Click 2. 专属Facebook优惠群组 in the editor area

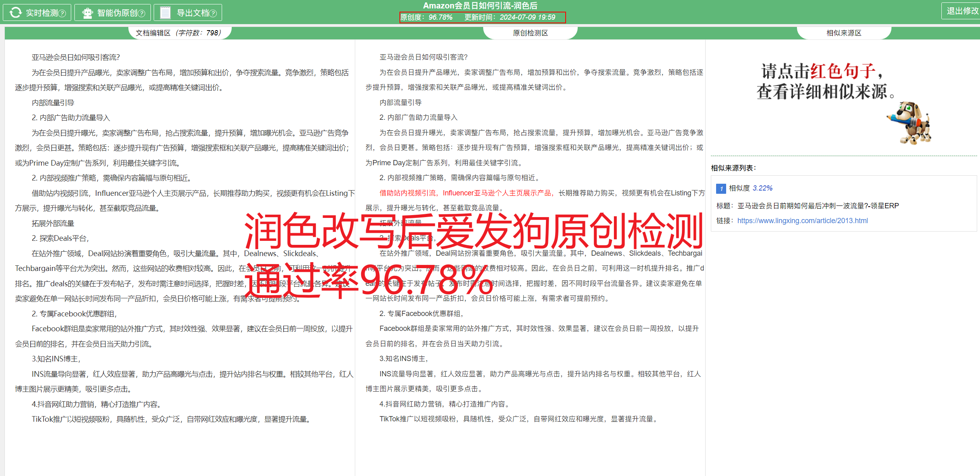(74, 314)
